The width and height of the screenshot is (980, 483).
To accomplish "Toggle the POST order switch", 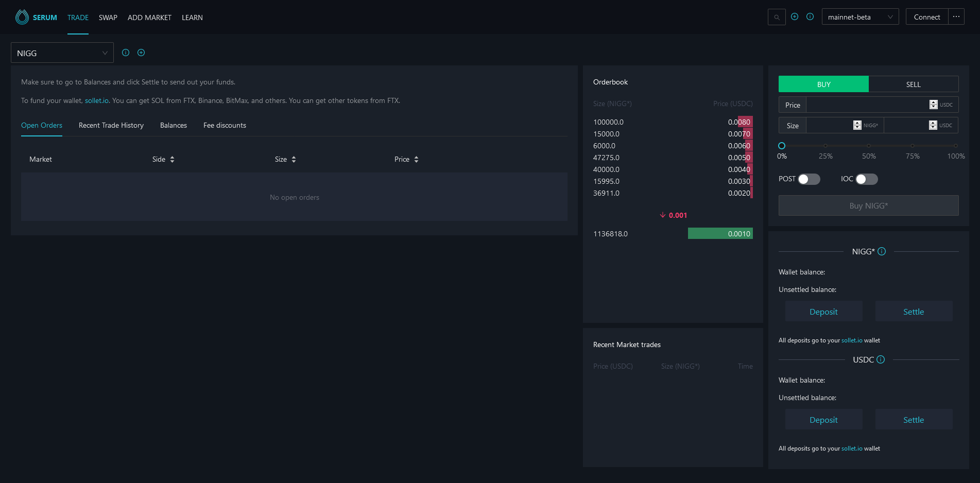I will [x=809, y=179].
